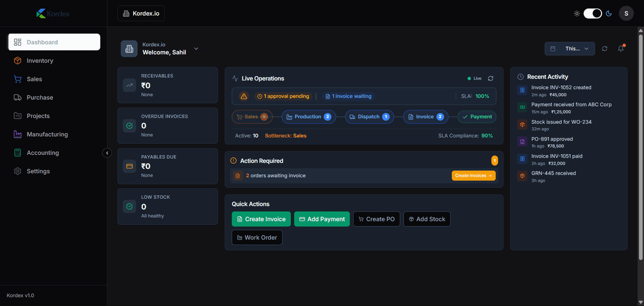Viewport: 644px width, 306px height.
Task: Open Invoice INV-1051 paid activity
Action: pyautogui.click(x=569, y=159)
